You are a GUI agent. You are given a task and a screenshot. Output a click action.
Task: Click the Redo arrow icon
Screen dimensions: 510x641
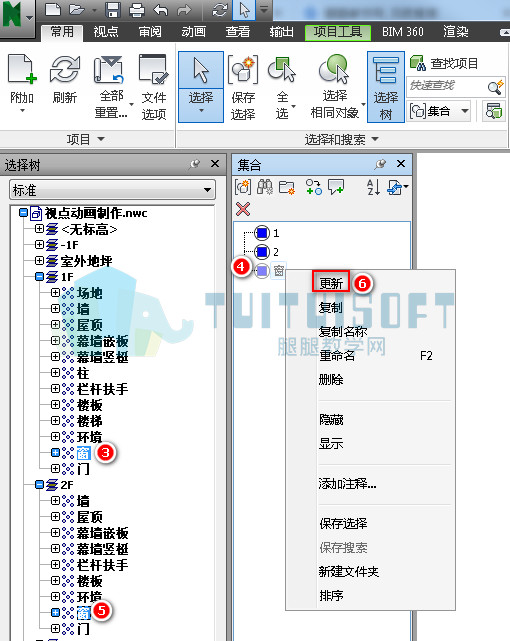tap(184, 10)
